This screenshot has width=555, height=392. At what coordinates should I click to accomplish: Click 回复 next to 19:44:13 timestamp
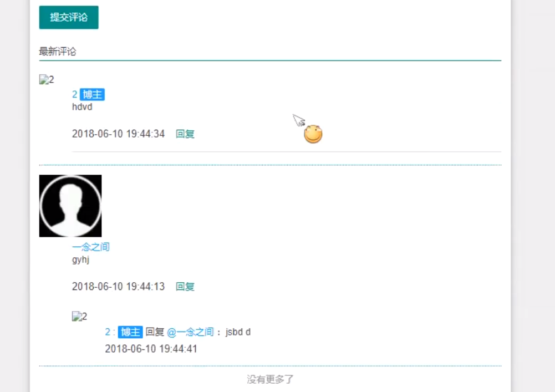tap(185, 287)
